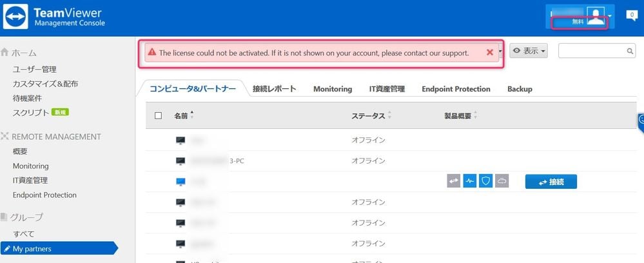Click the 接続 connect button
Viewport: 644px width, 263px height.
coord(551,182)
